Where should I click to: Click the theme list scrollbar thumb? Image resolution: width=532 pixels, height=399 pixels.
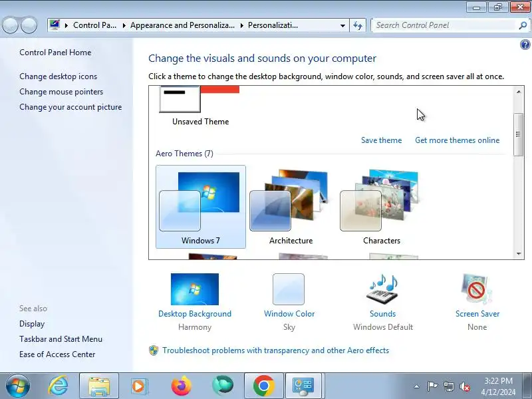[x=518, y=134]
